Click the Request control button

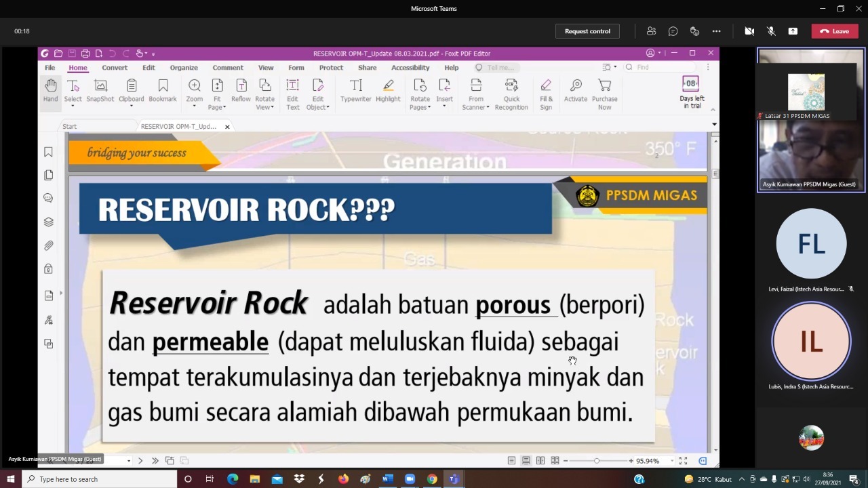(587, 31)
